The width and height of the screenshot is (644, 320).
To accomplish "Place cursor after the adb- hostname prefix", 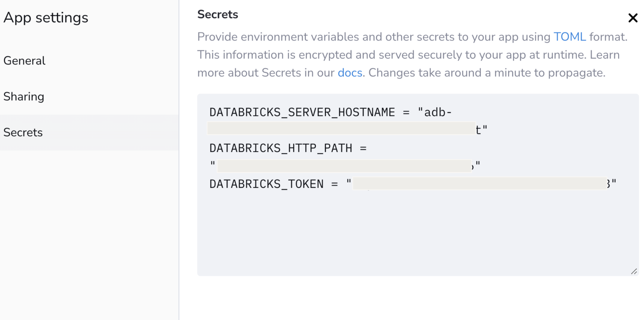I will click(x=452, y=112).
